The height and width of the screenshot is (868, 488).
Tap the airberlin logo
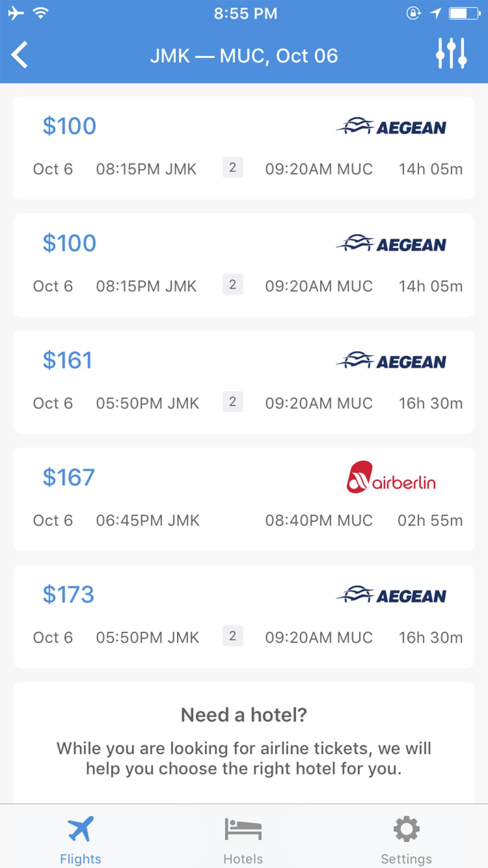pyautogui.click(x=391, y=477)
